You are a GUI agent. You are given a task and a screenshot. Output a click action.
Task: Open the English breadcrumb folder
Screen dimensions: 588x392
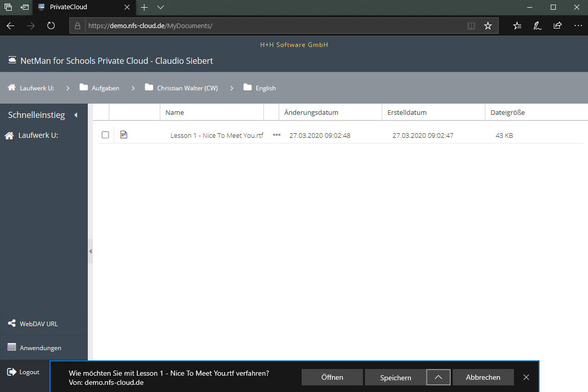(x=265, y=88)
